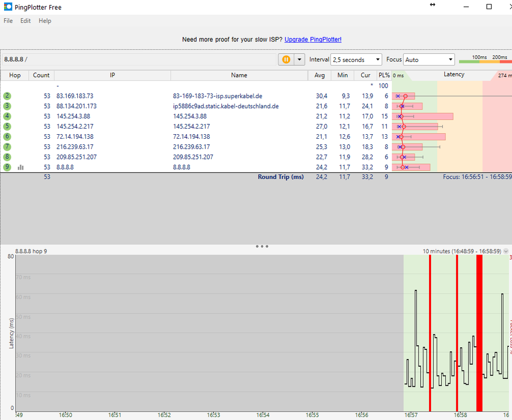Select the hop 2 green circle icon

pyautogui.click(x=7, y=96)
